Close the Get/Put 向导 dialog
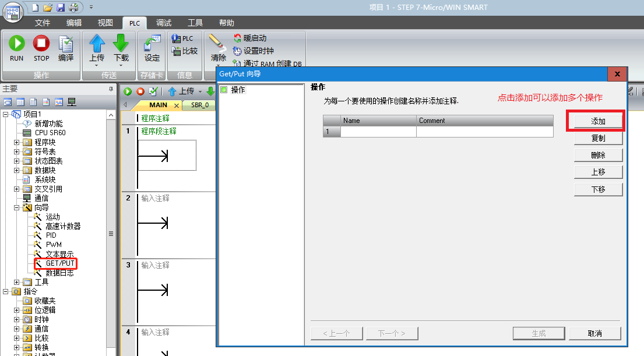644x356 pixels. click(x=617, y=74)
